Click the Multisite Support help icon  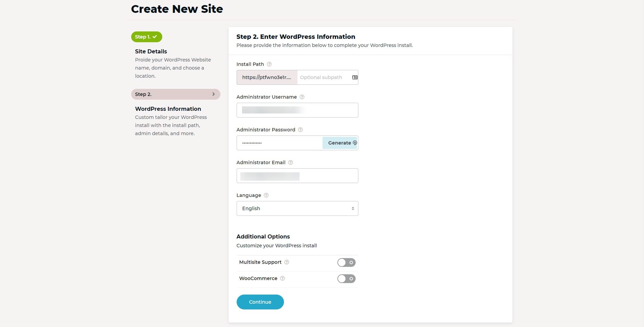coord(287,262)
